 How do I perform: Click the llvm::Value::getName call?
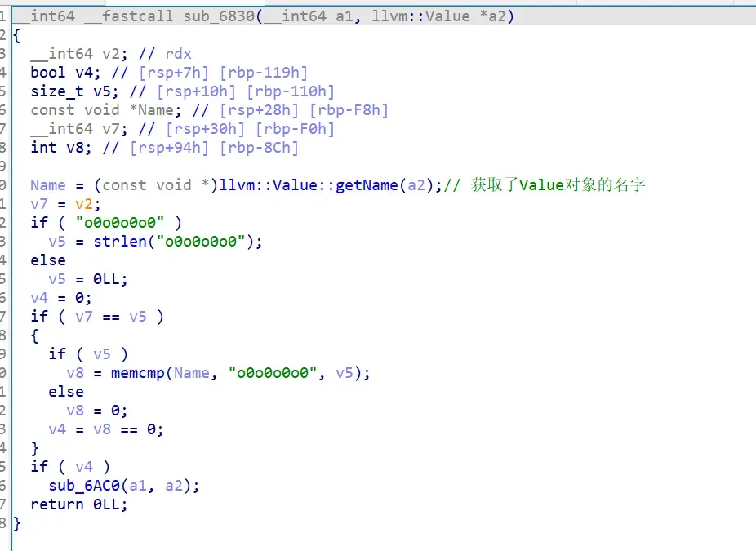click(x=309, y=185)
